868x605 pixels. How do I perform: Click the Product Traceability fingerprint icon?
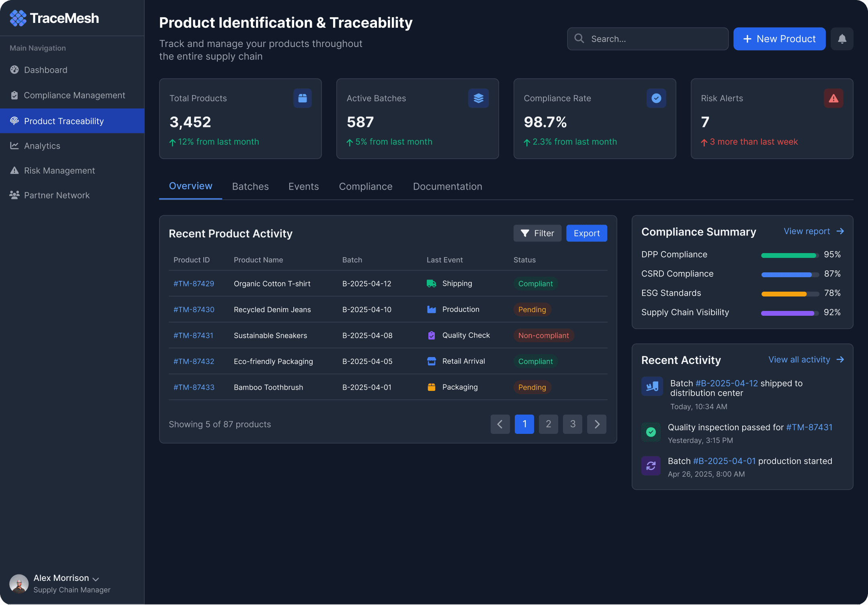pos(14,121)
